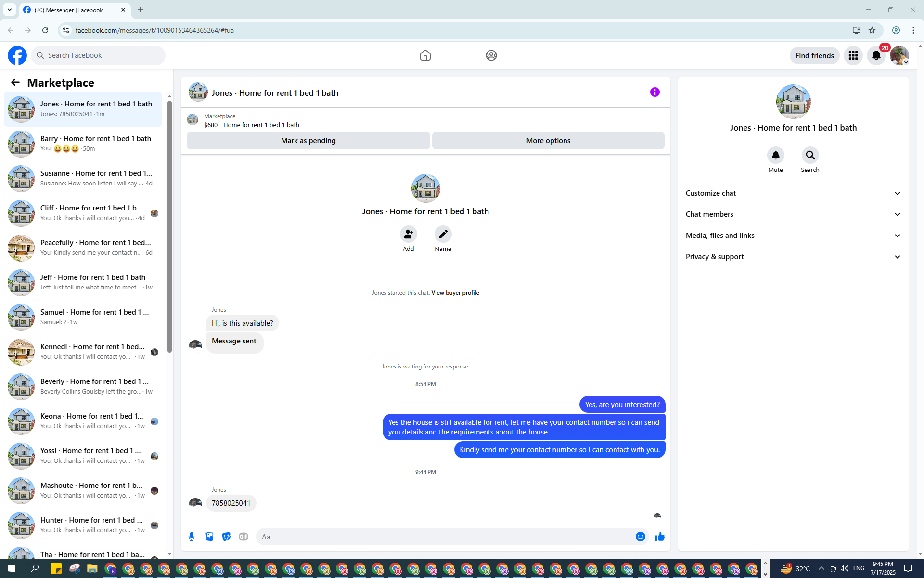
Task: Show hidden system tray icons
Action: click(x=821, y=569)
